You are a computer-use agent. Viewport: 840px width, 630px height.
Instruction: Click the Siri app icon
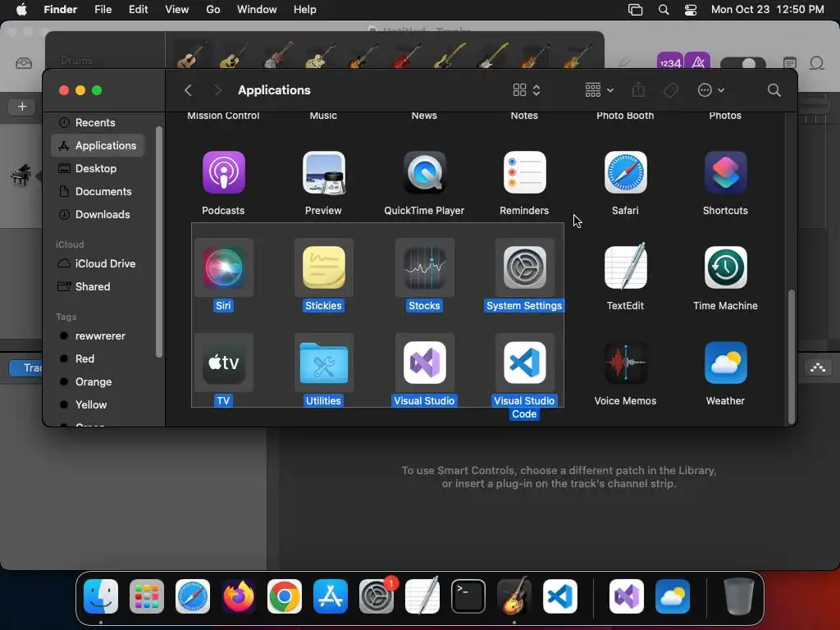[x=223, y=267]
